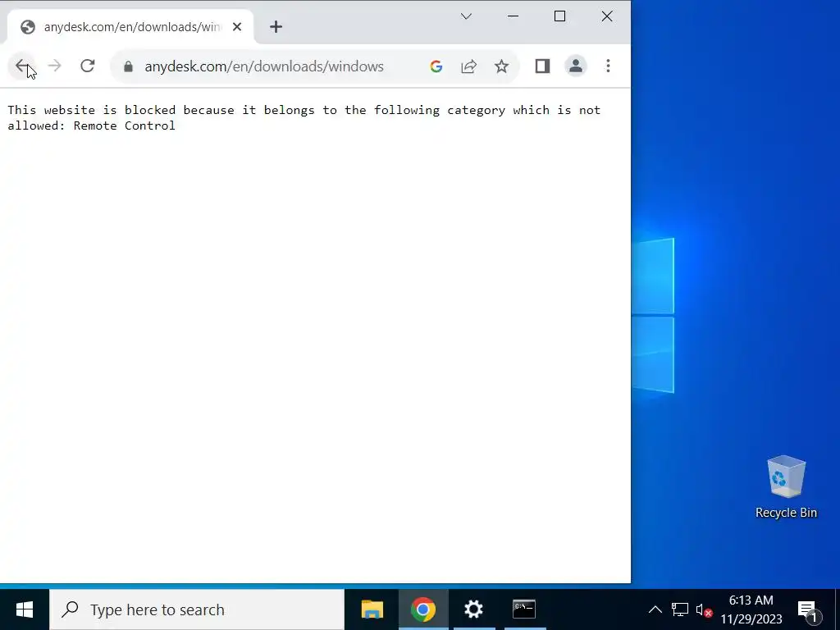This screenshot has width=840, height=630.
Task: Close the Chrome window
Action: (607, 16)
